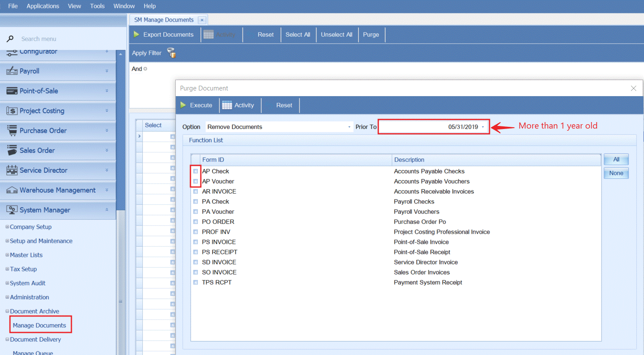This screenshot has width=644, height=355.
Task: Click the Point-of-Sale card icon
Action: pos(12,91)
